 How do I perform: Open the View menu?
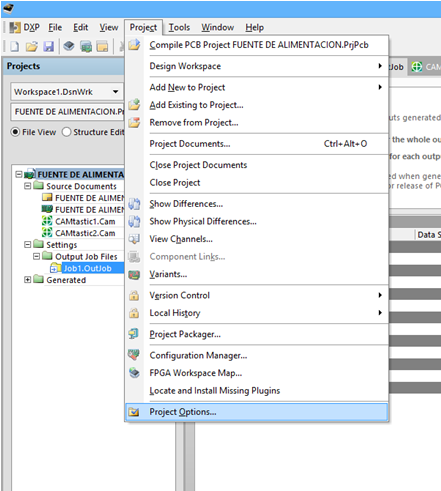click(x=109, y=27)
